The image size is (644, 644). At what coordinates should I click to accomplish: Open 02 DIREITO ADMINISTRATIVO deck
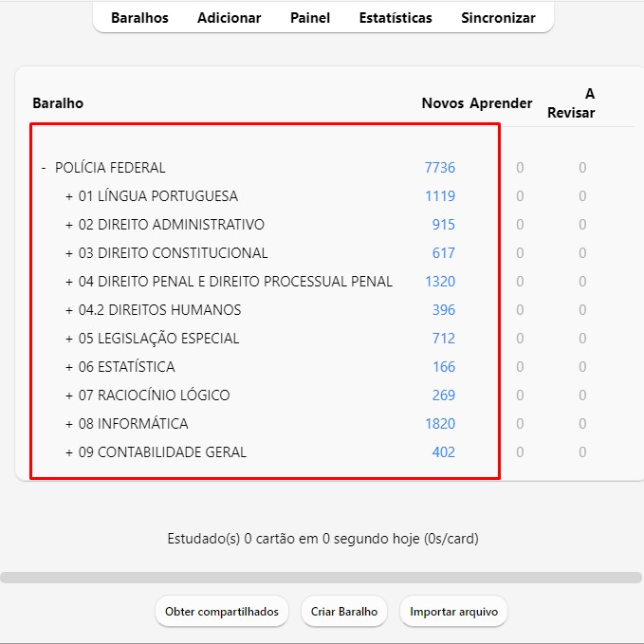coord(172,224)
